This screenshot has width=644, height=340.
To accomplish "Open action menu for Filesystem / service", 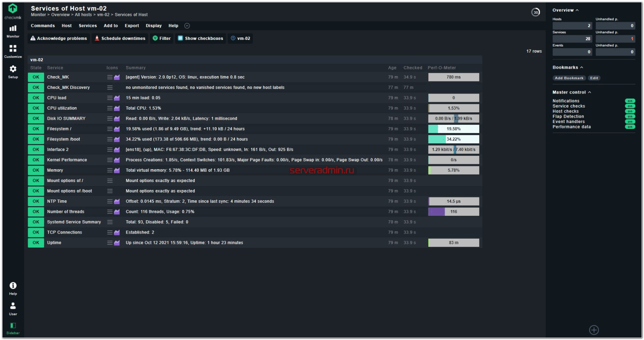I will click(x=110, y=129).
